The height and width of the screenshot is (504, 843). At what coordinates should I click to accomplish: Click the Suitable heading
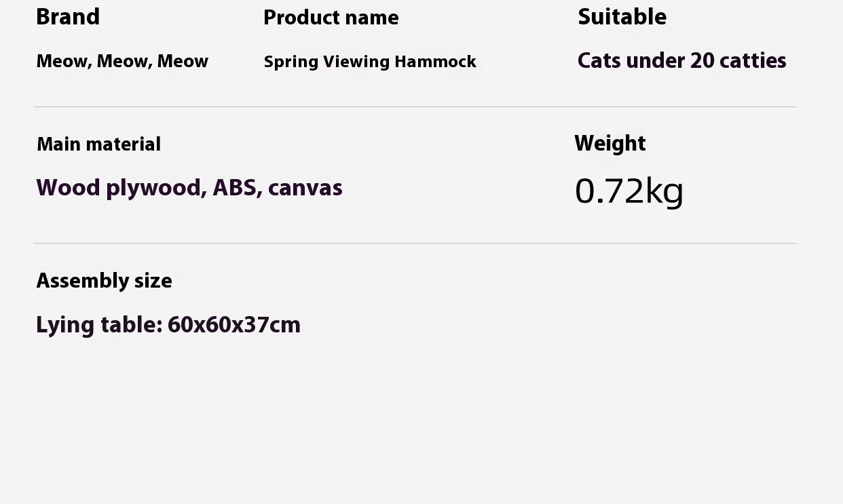622,17
